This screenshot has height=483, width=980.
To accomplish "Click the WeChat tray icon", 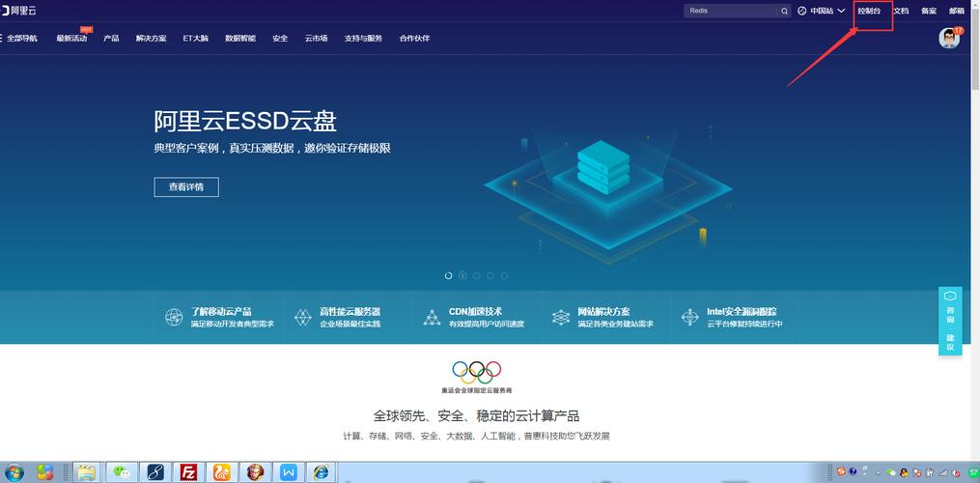I will (891, 472).
